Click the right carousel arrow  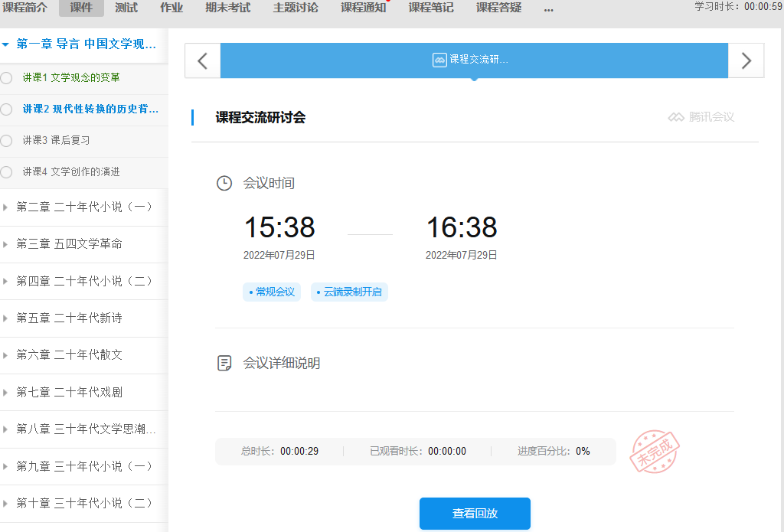(745, 60)
